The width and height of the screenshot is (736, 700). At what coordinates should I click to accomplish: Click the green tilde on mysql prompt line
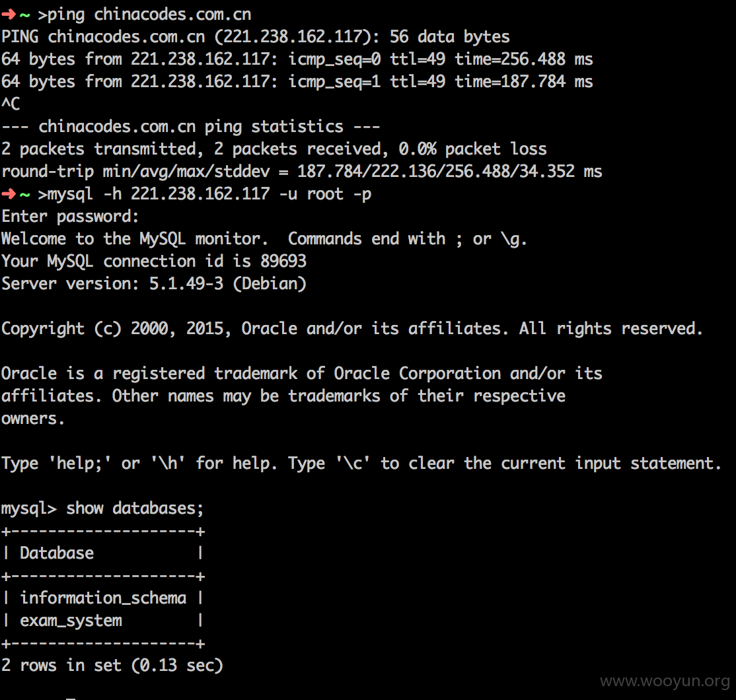tap(25, 195)
